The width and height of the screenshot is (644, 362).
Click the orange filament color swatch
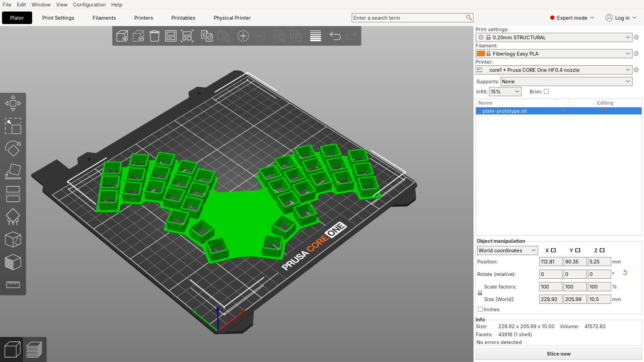[481, 54]
